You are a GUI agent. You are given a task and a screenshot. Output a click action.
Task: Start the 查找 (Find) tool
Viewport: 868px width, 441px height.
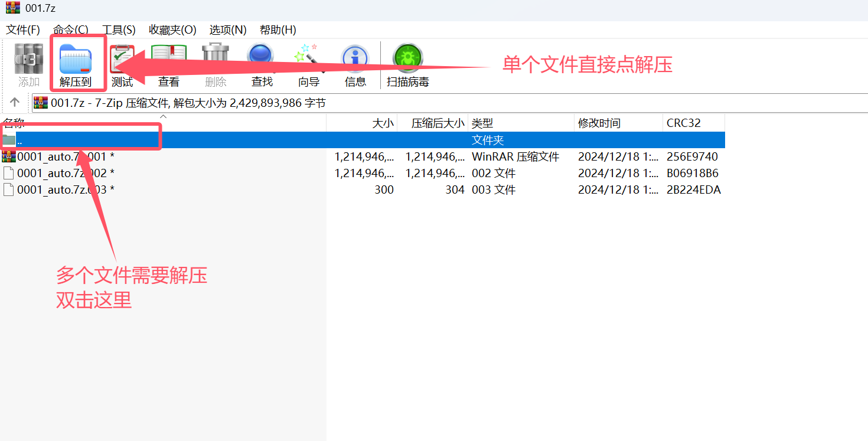pyautogui.click(x=261, y=62)
